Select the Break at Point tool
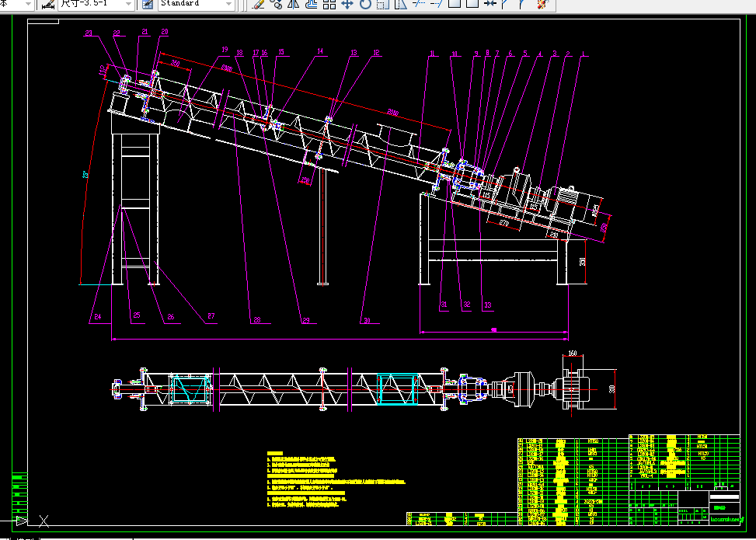The width and height of the screenshot is (756, 540). pos(455,5)
